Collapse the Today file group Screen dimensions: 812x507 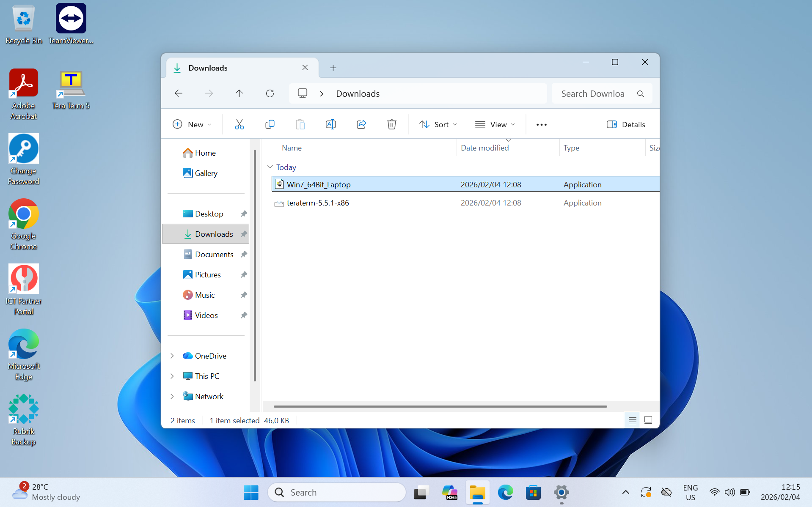click(270, 167)
